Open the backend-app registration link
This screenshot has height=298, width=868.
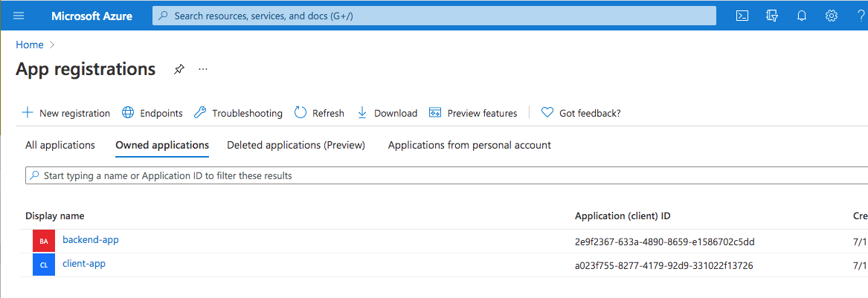(x=91, y=240)
